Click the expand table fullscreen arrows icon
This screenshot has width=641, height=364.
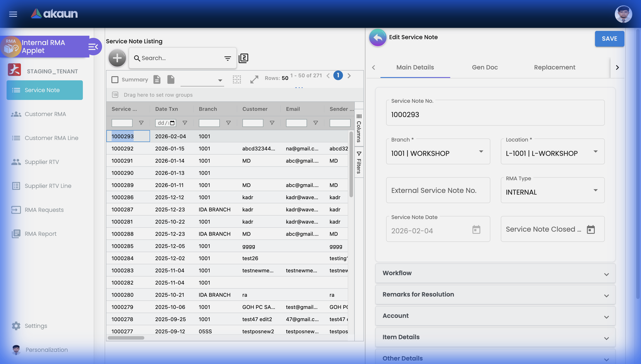click(254, 79)
